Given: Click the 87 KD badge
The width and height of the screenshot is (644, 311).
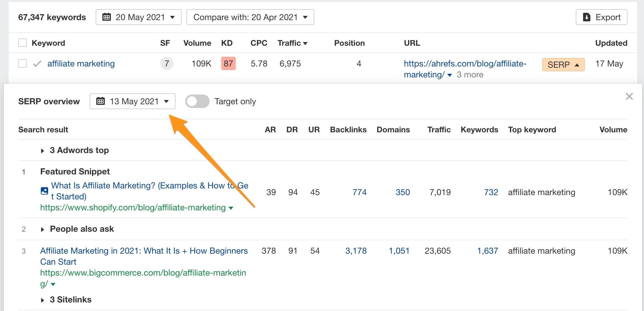Looking at the screenshot, I should click(228, 64).
